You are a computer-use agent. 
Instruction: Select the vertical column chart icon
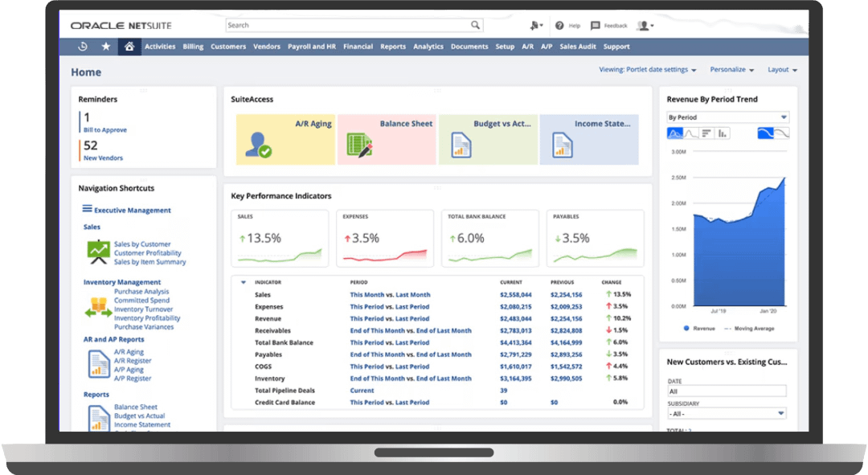(x=722, y=133)
